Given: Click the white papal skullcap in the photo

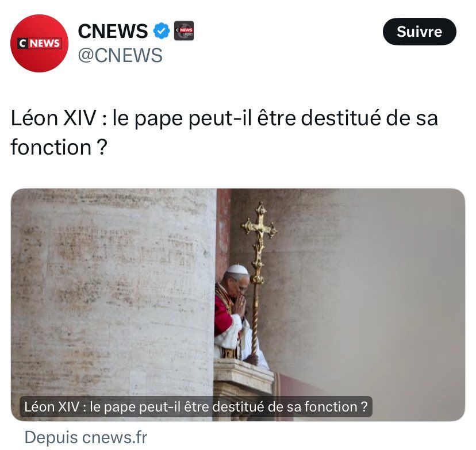Looking at the screenshot, I should coord(237,269).
